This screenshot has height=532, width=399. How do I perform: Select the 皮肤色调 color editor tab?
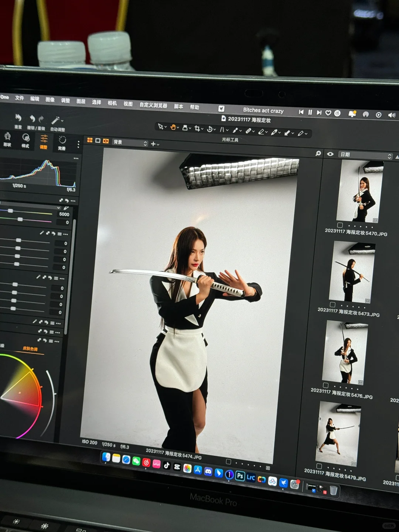click(x=30, y=348)
